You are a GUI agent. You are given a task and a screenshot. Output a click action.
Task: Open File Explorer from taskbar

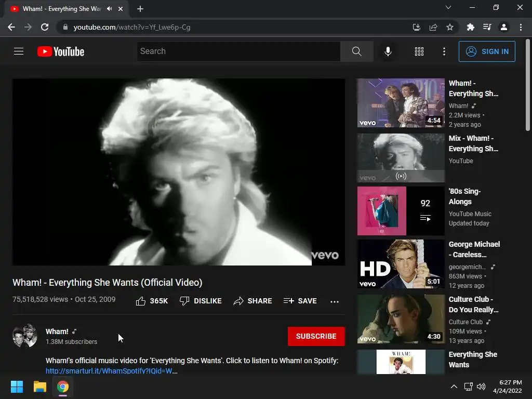click(39, 387)
